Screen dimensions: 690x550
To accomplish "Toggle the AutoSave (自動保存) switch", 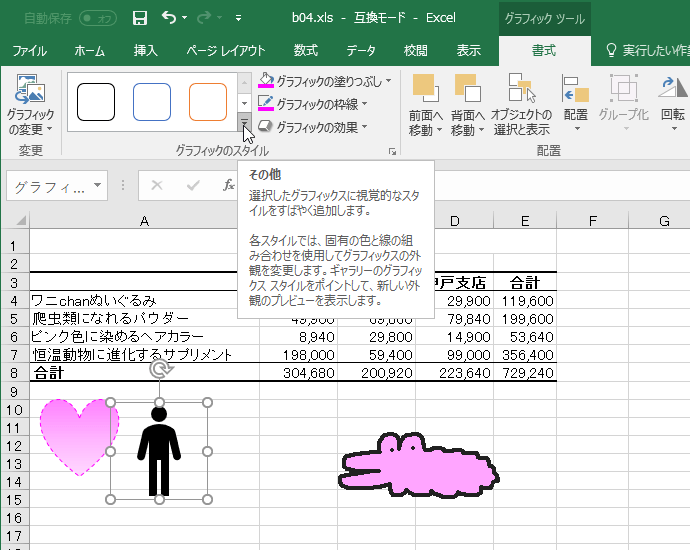I will 97,18.
